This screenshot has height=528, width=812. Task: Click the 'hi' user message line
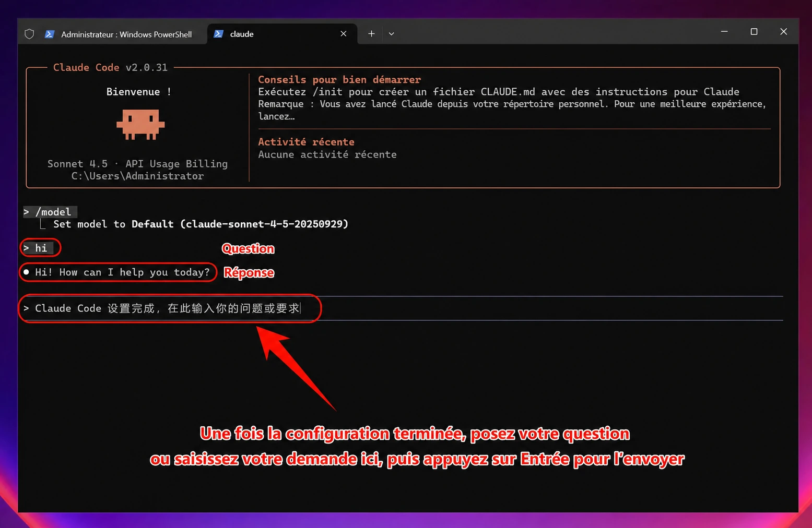point(38,248)
